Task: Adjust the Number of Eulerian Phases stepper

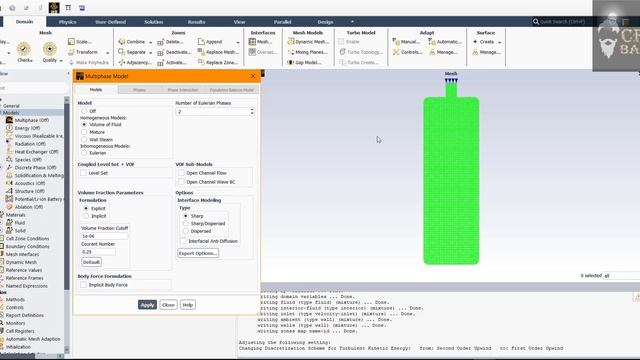Action: [x=252, y=111]
